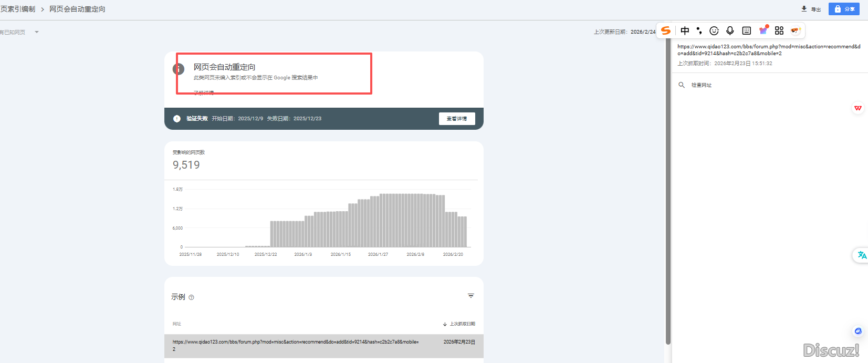Click the blue 分享 share button
Viewport: 868px width, 363px height.
(844, 9)
